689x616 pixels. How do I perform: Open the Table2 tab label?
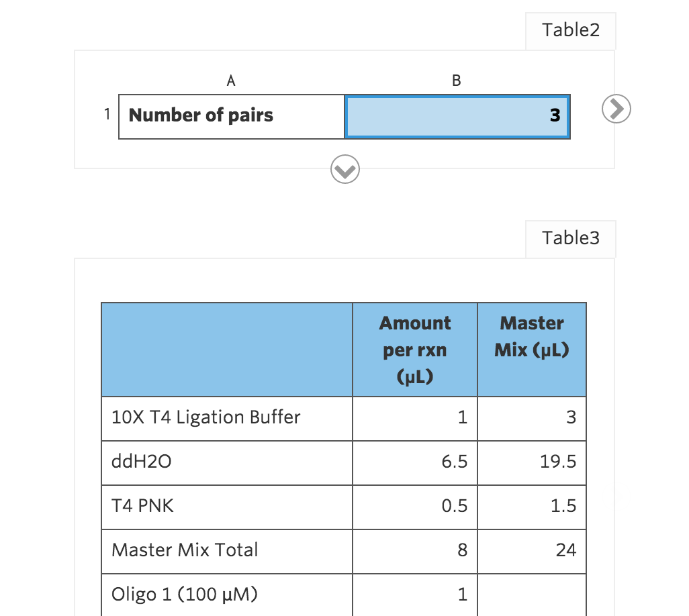[570, 30]
